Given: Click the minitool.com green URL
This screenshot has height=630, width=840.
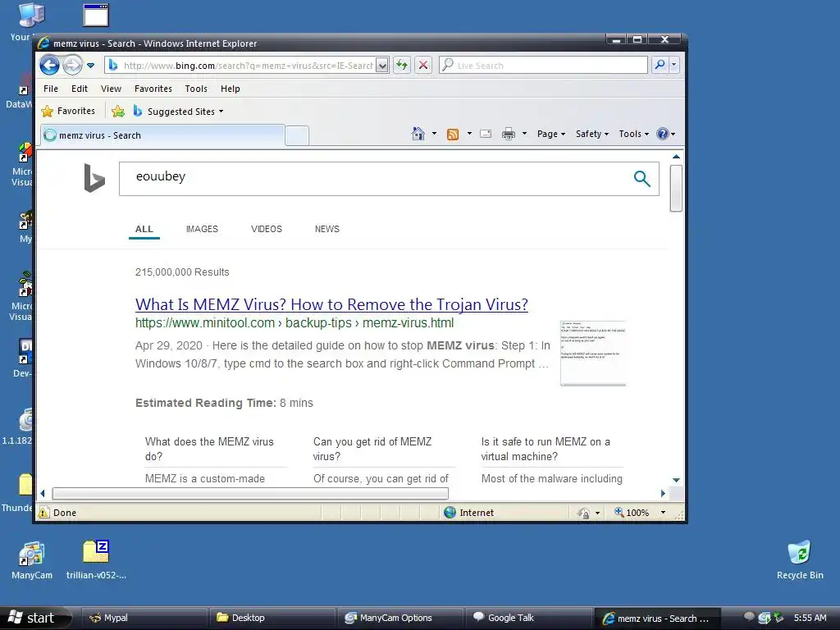Looking at the screenshot, I should pyautogui.click(x=294, y=323).
